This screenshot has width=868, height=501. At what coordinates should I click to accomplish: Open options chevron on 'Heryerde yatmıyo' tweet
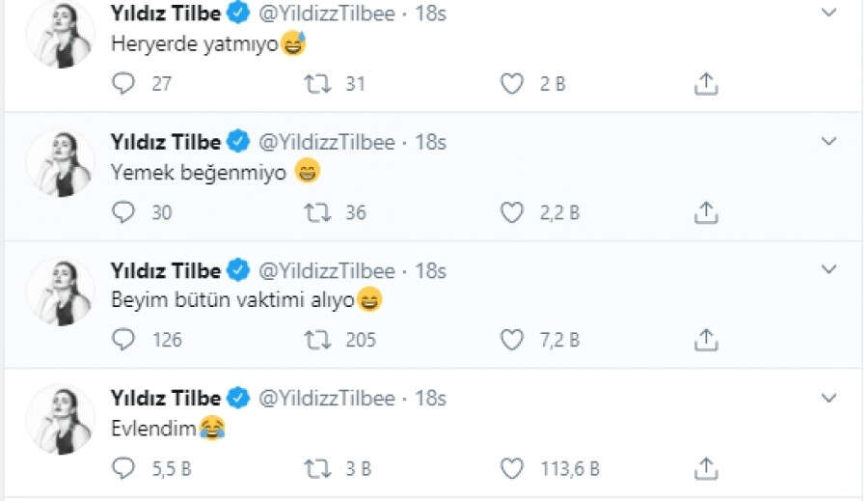click(828, 13)
